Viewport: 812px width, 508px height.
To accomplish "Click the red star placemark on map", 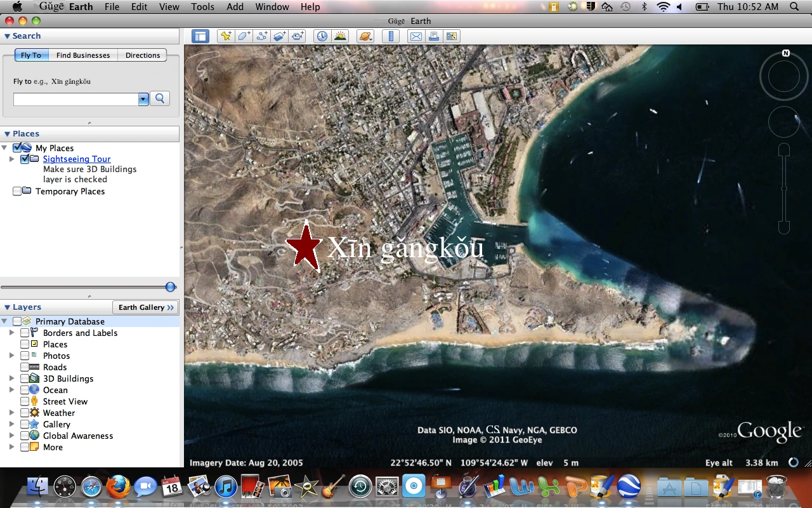I will pyautogui.click(x=306, y=247).
